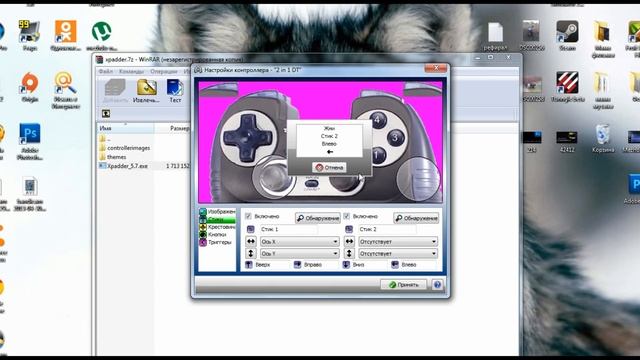Screen dimensions: 640x360
Task: Click the name icon beside Стик 1 field
Action: click(251, 229)
